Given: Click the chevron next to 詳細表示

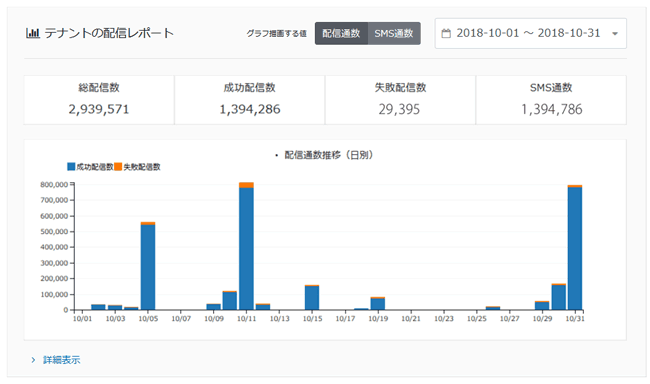Looking at the screenshot, I should coord(33,360).
